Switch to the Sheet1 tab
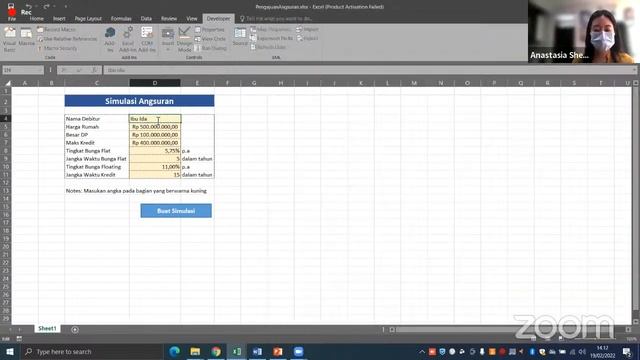This screenshot has height=360, width=640. point(47,329)
